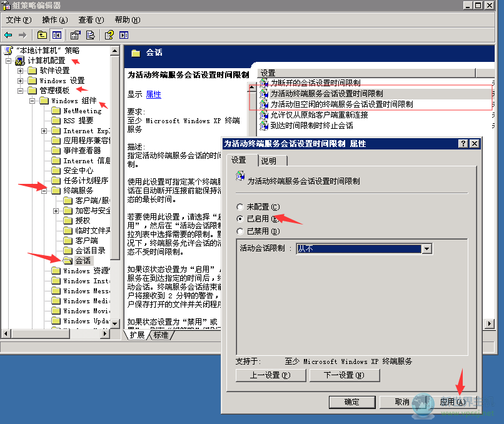Screen dimensions: 504x424
Task: Click the 上一设置 button
Action: (x=271, y=375)
